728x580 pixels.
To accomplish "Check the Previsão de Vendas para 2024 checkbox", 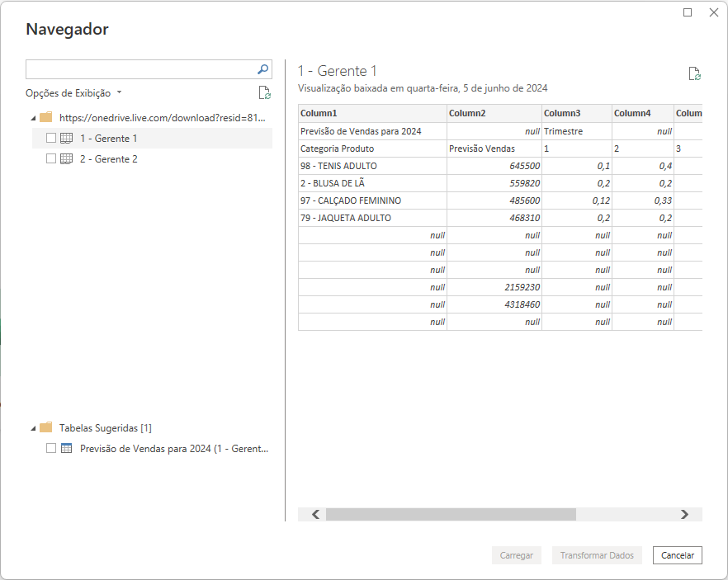I will [x=51, y=449].
